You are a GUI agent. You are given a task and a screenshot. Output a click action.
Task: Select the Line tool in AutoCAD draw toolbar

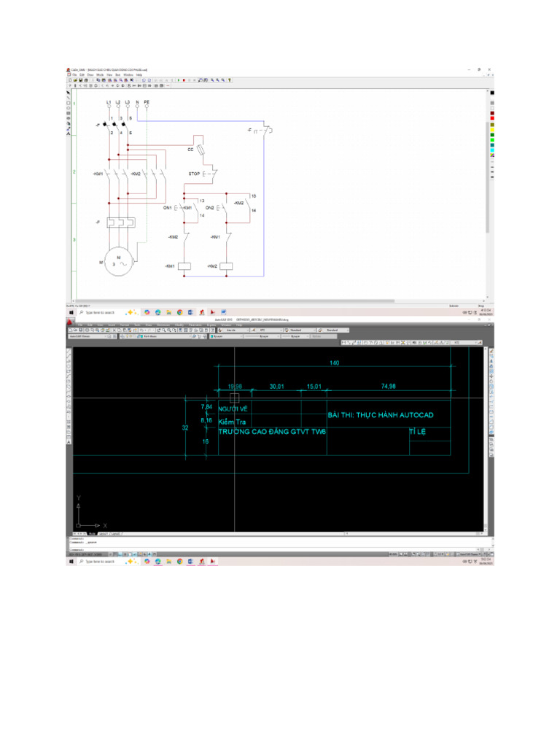(x=69, y=351)
